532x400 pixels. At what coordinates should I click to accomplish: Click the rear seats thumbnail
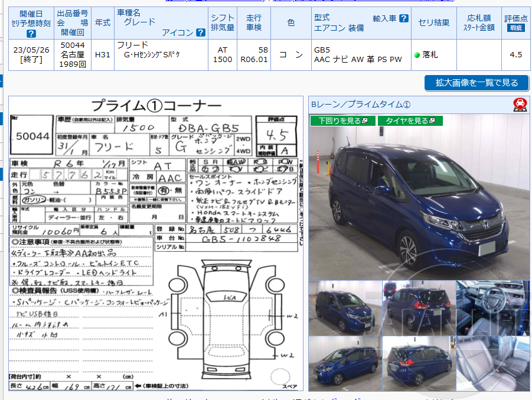(492, 363)
